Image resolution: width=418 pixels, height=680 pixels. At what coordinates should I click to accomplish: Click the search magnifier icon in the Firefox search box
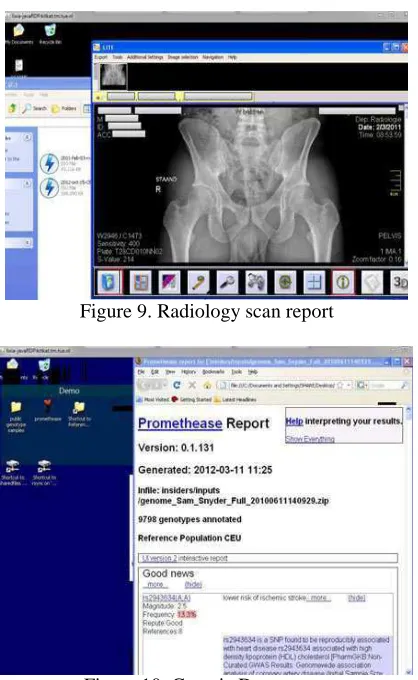404,385
